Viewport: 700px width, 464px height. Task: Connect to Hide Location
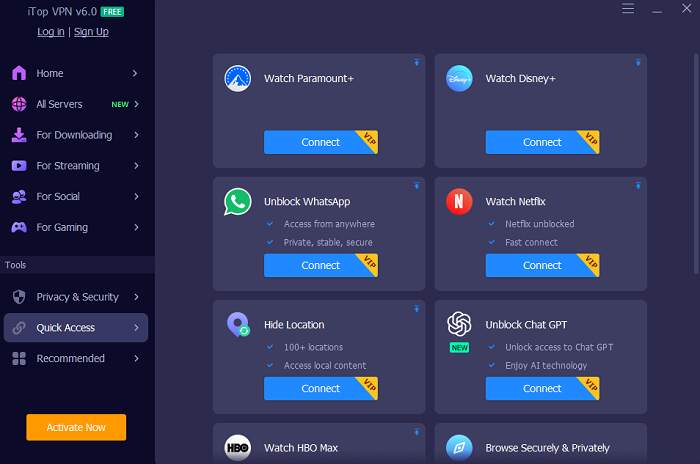tap(321, 389)
